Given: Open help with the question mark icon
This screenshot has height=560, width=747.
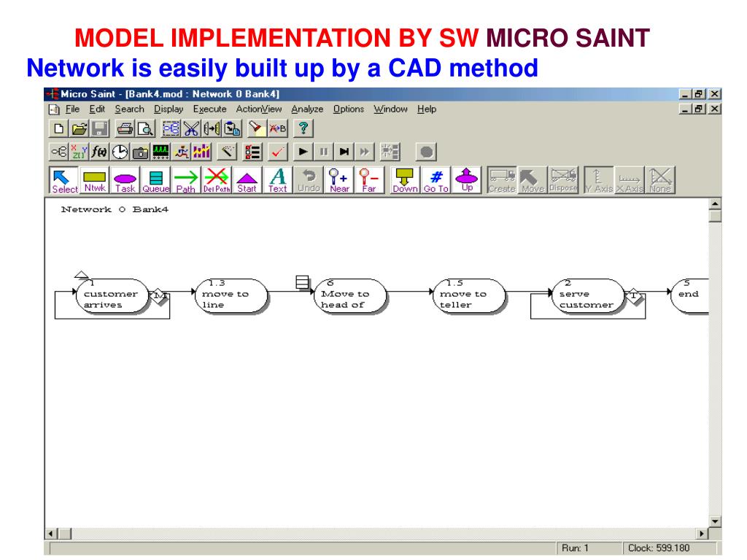Looking at the screenshot, I should [303, 128].
